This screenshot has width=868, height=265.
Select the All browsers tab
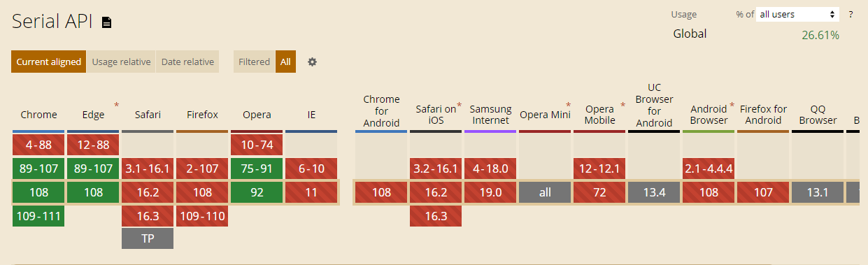click(x=285, y=62)
